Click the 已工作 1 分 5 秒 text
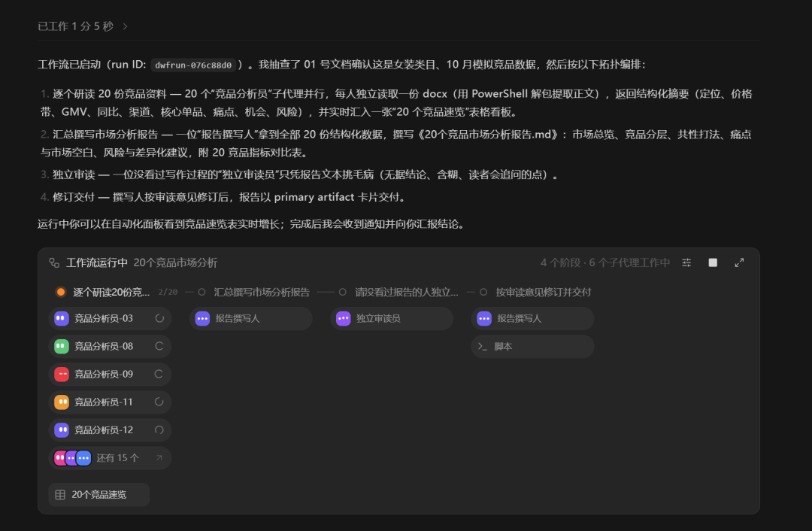Viewport: 812px width, 531px height. point(76,26)
